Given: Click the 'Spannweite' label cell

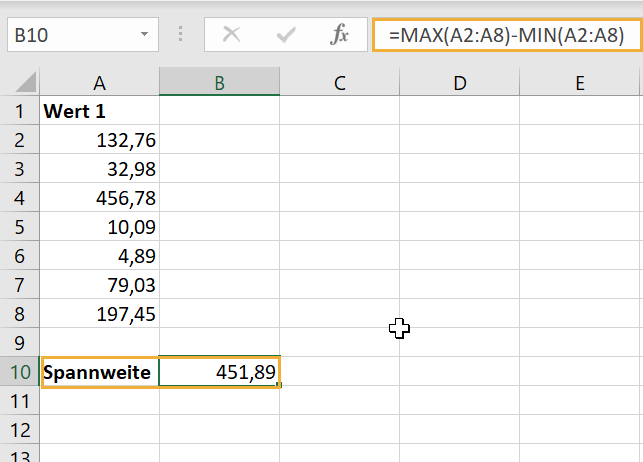Looking at the screenshot, I should pos(100,372).
